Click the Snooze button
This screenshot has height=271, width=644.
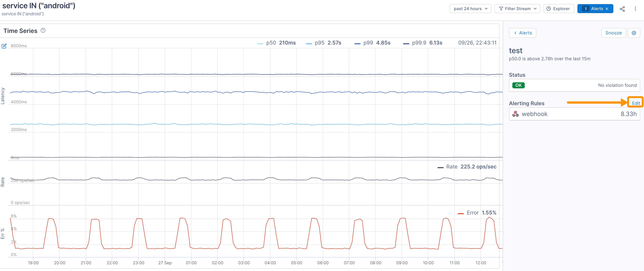613,33
